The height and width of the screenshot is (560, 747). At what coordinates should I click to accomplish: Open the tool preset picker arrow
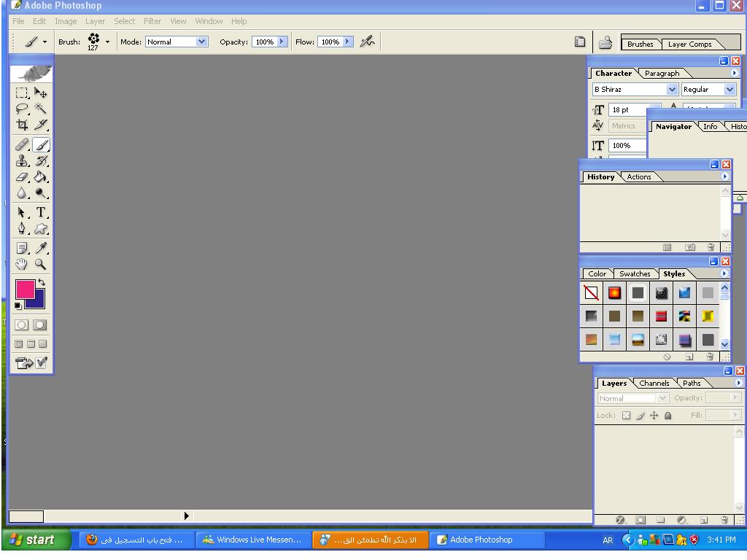44,42
